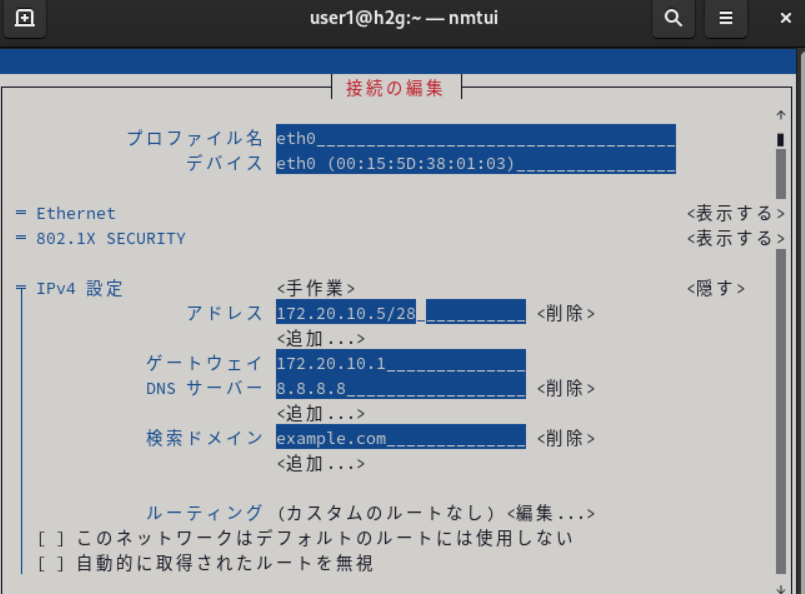Click the scroll up arrow
The image size is (805, 594).
pyautogui.click(x=781, y=115)
